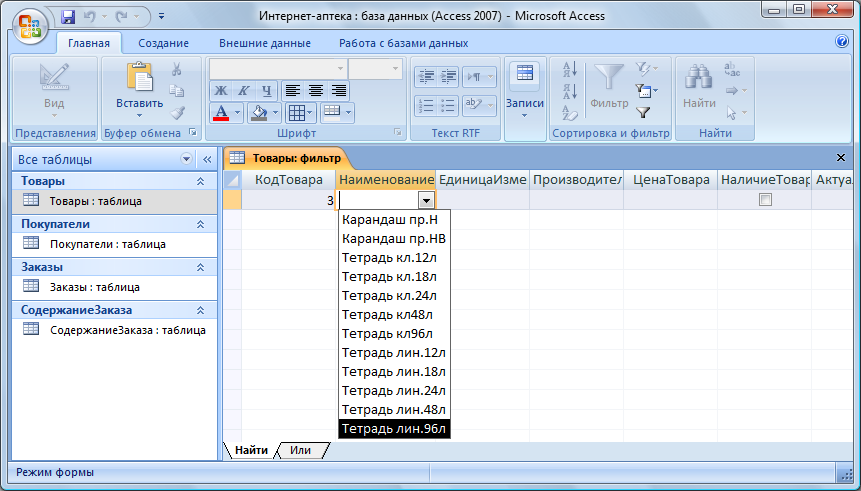Select the Главная ribbon tab
This screenshot has width=861, height=491.
88,43
